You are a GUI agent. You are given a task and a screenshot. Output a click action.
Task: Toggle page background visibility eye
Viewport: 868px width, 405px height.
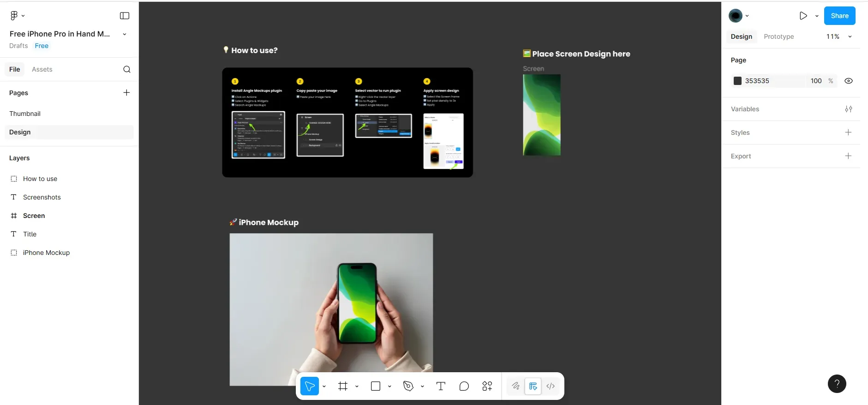click(x=849, y=81)
